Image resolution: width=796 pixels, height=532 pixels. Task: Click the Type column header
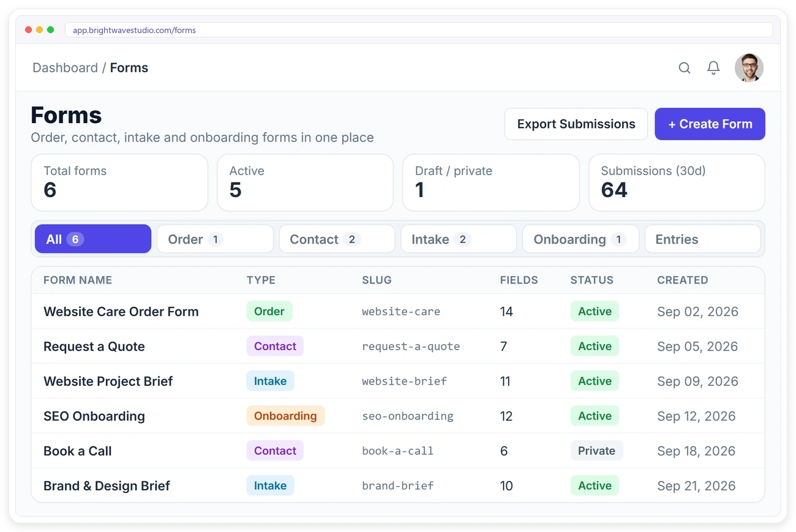click(261, 280)
